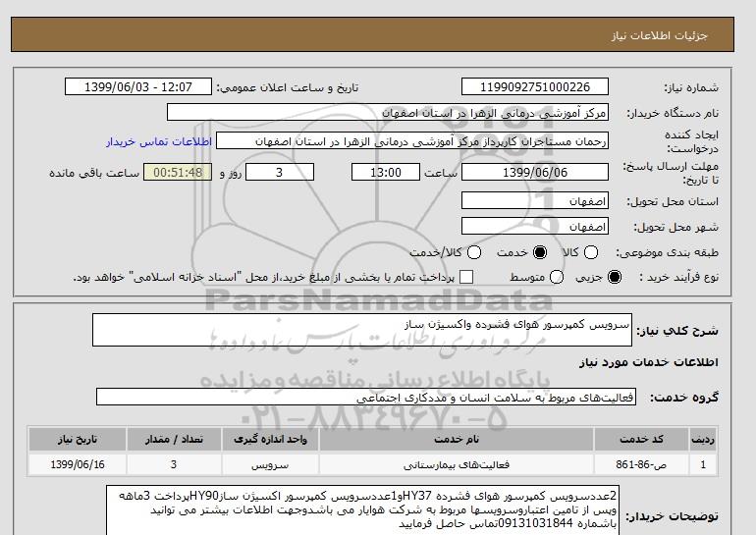Viewport: 756px width, 535px height.
Task: Click the کد خدمت column header
Action: click(x=641, y=439)
